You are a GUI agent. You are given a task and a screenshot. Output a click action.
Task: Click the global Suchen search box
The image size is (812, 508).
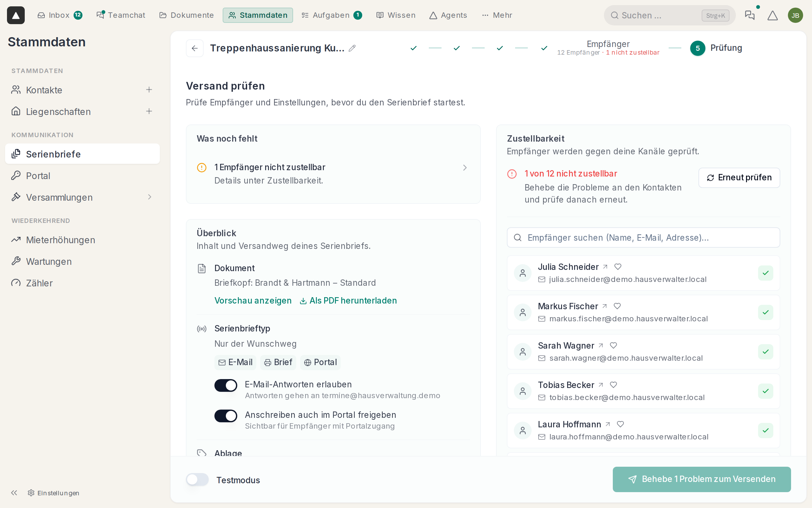670,15
